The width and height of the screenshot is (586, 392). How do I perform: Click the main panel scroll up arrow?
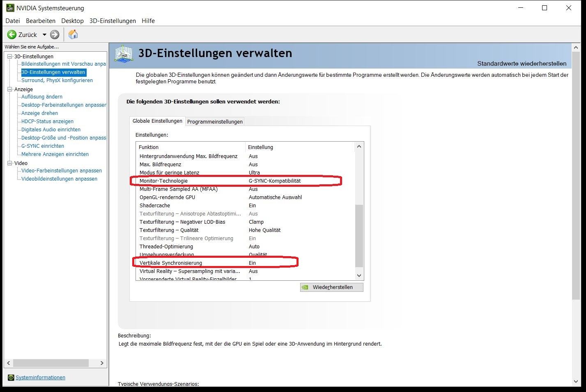(x=576, y=48)
